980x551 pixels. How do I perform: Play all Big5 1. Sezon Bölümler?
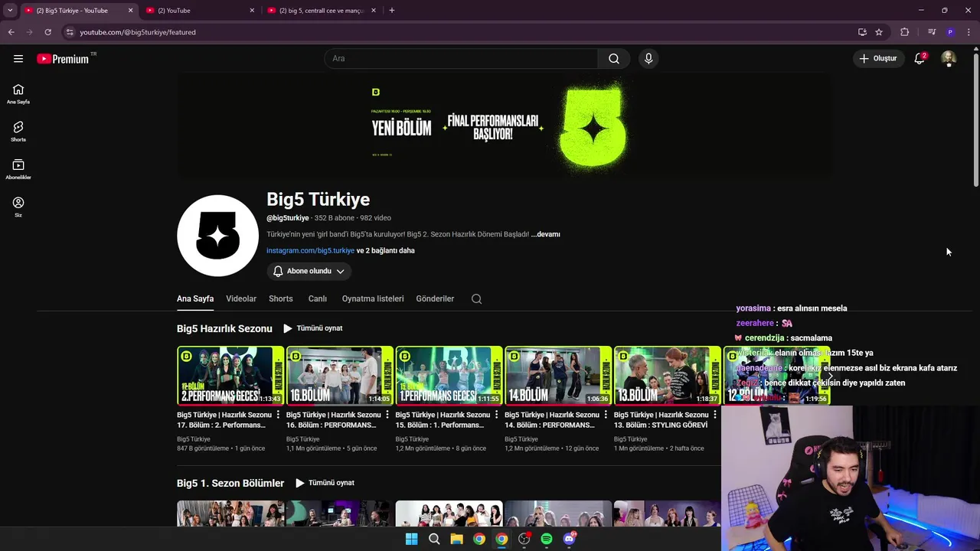[325, 483]
